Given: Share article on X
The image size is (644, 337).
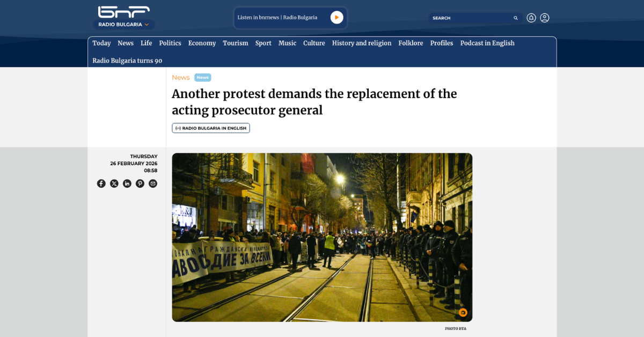Looking at the screenshot, I should pyautogui.click(x=114, y=184).
